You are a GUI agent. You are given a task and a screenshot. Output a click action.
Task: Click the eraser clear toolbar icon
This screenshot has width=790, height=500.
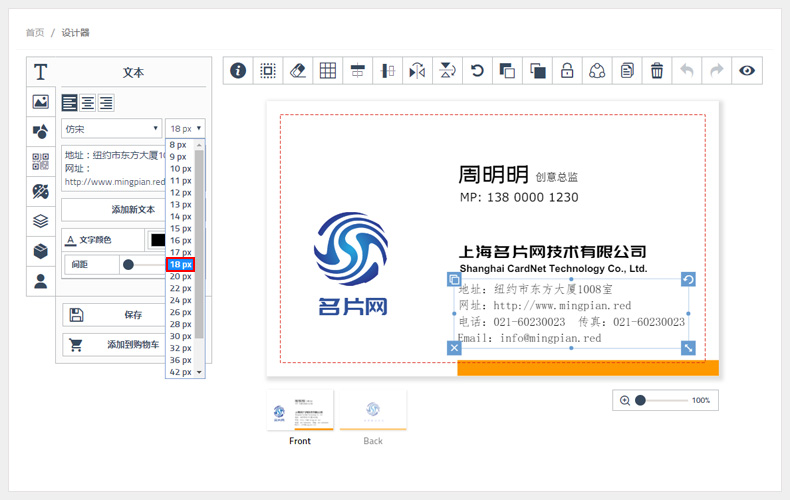point(298,71)
